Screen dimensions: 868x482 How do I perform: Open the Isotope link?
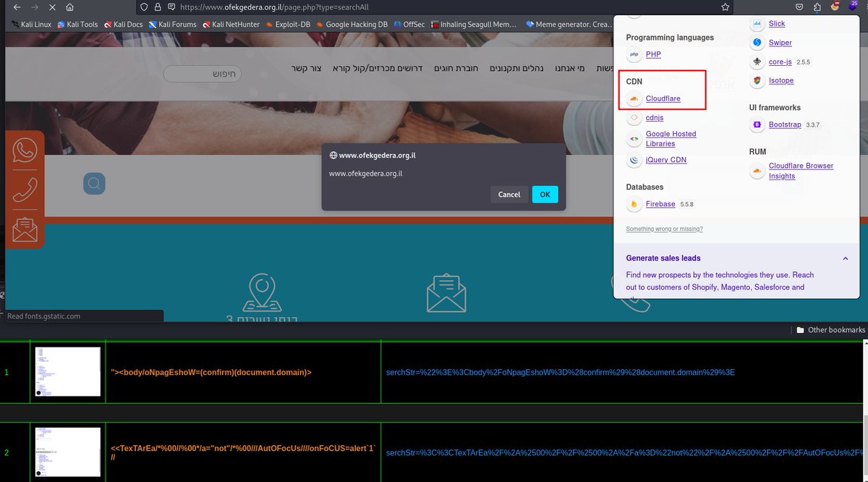click(781, 80)
